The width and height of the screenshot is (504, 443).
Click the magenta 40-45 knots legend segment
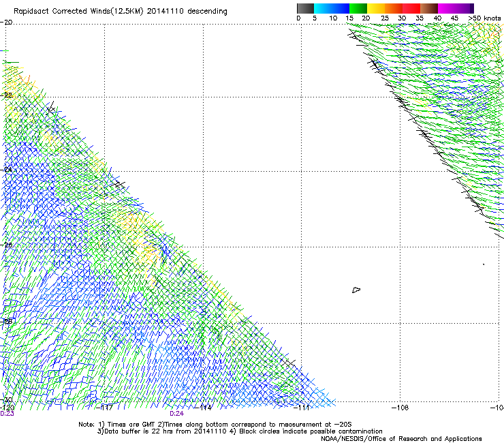point(447,8)
